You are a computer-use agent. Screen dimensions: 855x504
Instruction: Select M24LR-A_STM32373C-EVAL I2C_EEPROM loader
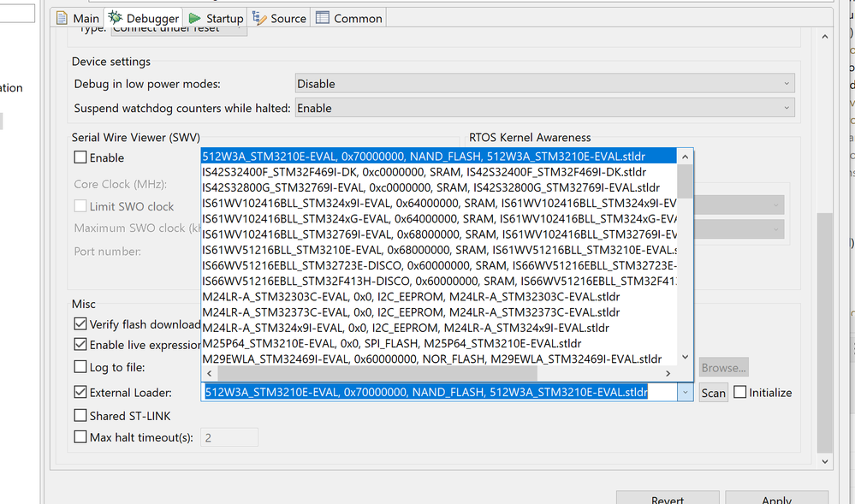pyautogui.click(x=439, y=312)
